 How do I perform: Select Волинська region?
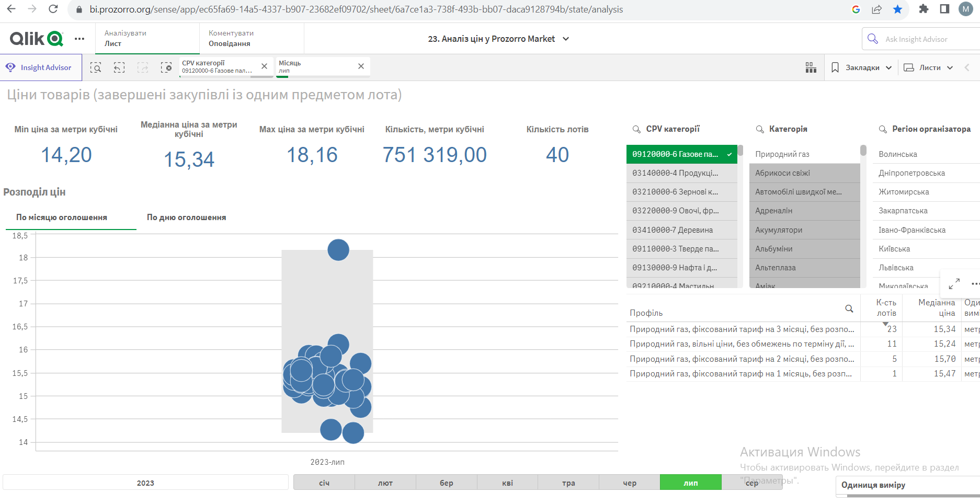[x=926, y=154]
